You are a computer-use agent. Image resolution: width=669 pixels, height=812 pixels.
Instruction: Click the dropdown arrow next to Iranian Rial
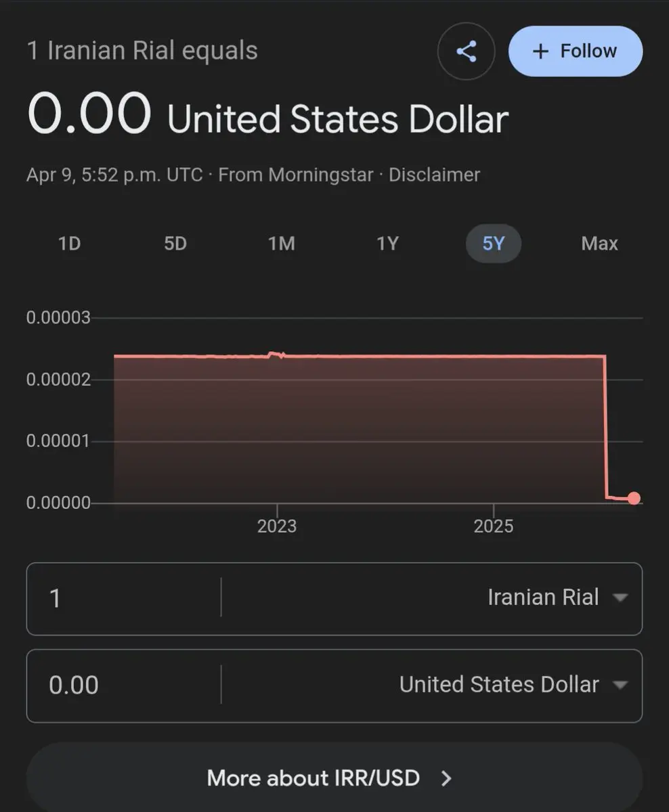tap(620, 597)
